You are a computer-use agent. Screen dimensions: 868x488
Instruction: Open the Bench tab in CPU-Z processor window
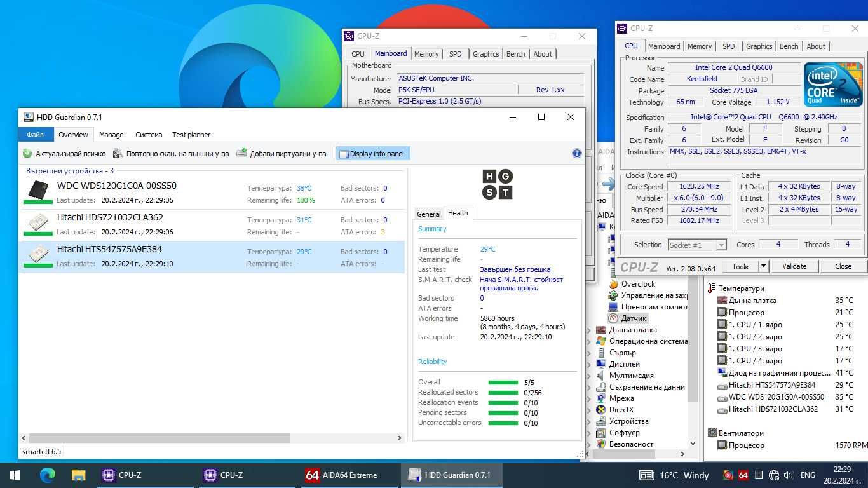pos(789,46)
